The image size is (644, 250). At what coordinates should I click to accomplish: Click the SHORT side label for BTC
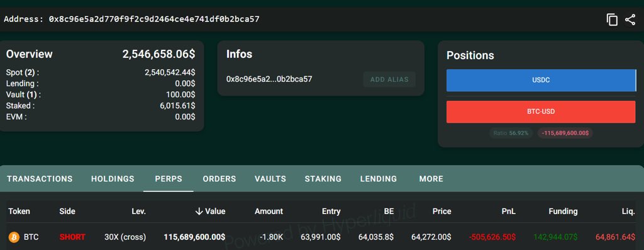(72, 237)
